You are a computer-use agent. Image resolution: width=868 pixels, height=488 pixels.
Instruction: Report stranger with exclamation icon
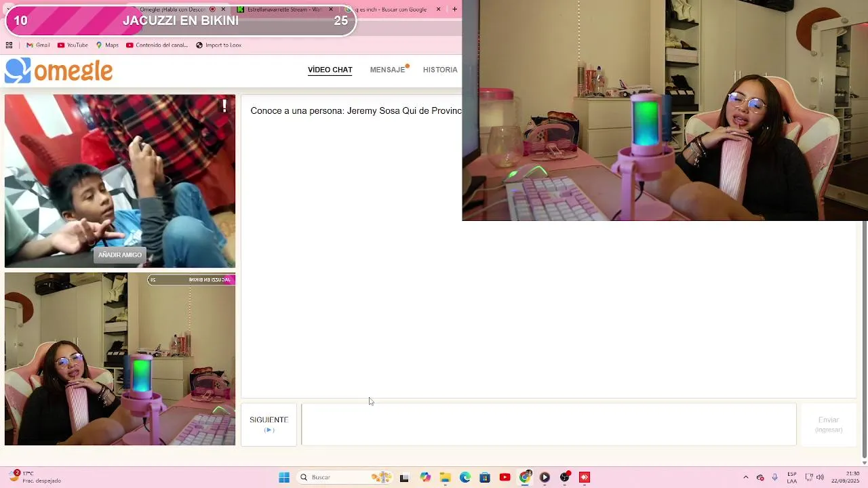tap(224, 105)
